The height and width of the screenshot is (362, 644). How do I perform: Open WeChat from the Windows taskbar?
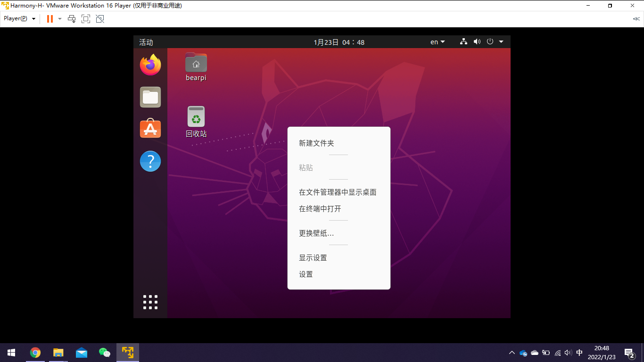(105, 353)
